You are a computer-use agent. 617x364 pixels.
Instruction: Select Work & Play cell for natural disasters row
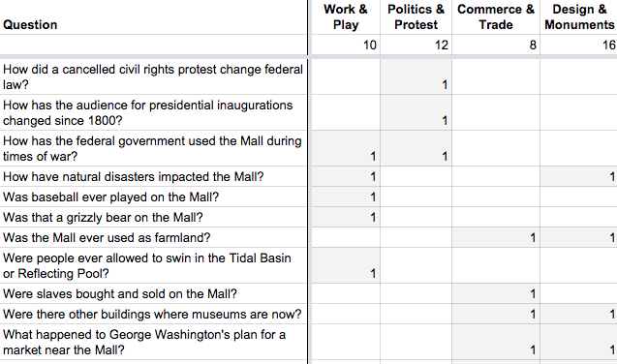[x=346, y=176]
